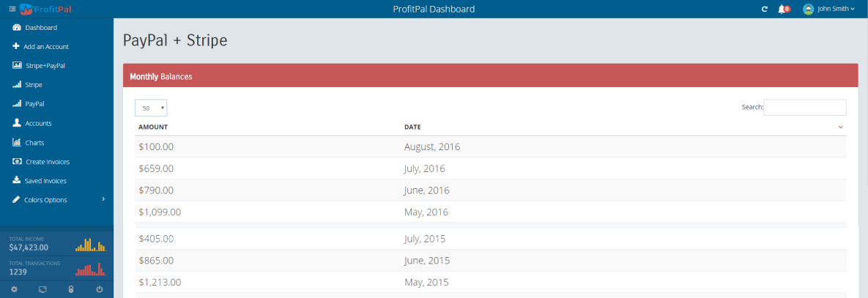
Task: Click the Colors Options pencil icon
Action: [16, 200]
